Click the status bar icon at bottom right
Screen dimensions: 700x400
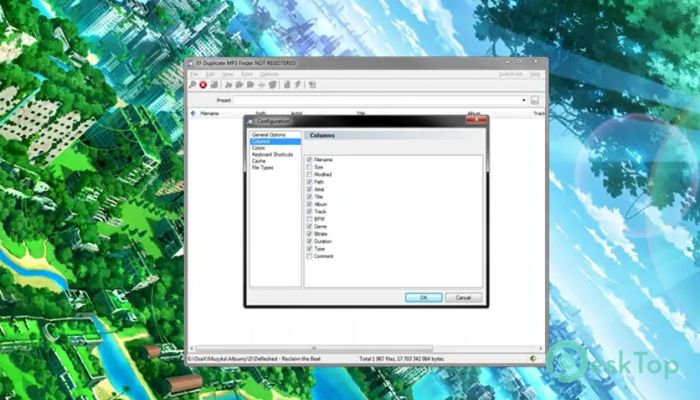click(533, 358)
